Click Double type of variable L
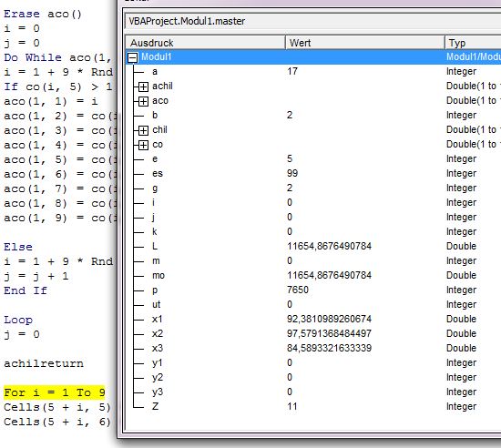 (x=462, y=246)
